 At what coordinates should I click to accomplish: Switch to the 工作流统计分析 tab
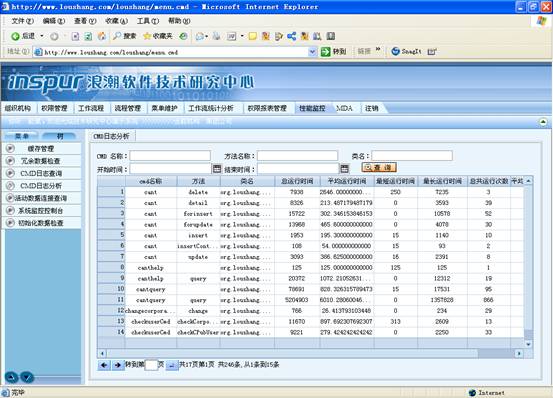pos(211,109)
